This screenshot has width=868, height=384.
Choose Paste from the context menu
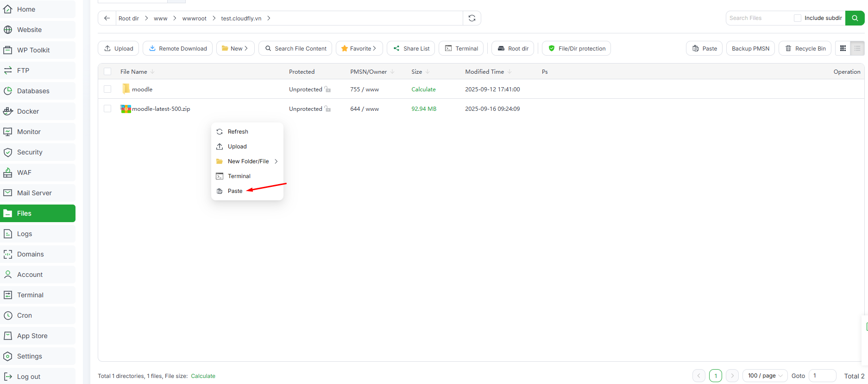(x=235, y=191)
